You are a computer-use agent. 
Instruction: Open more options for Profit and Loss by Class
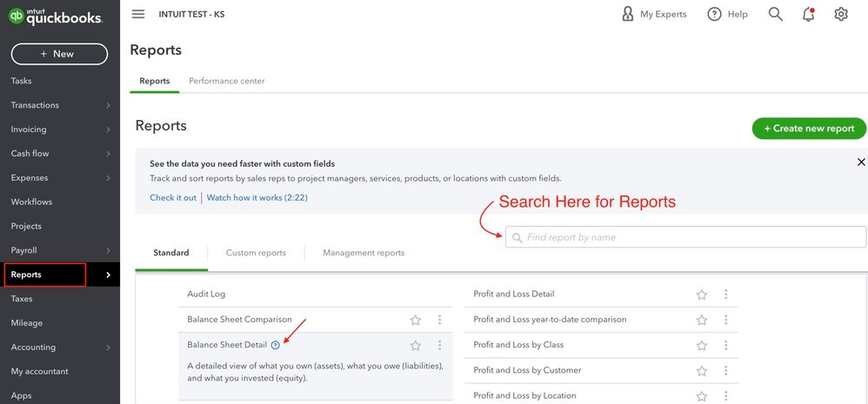725,345
